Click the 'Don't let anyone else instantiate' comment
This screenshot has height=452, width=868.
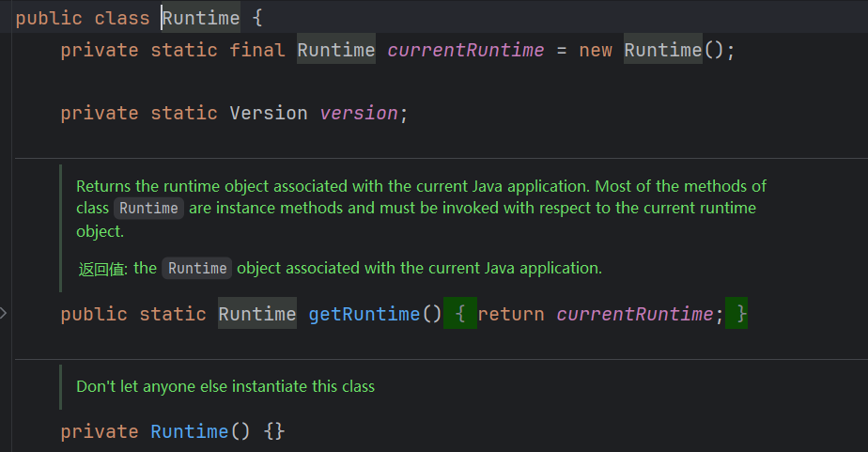click(x=225, y=386)
